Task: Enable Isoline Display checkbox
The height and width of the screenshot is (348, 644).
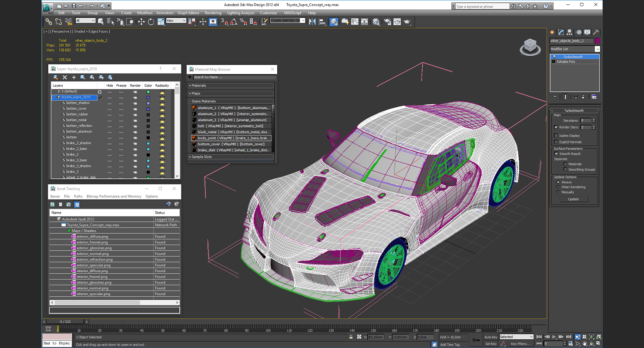Action: 556,136
